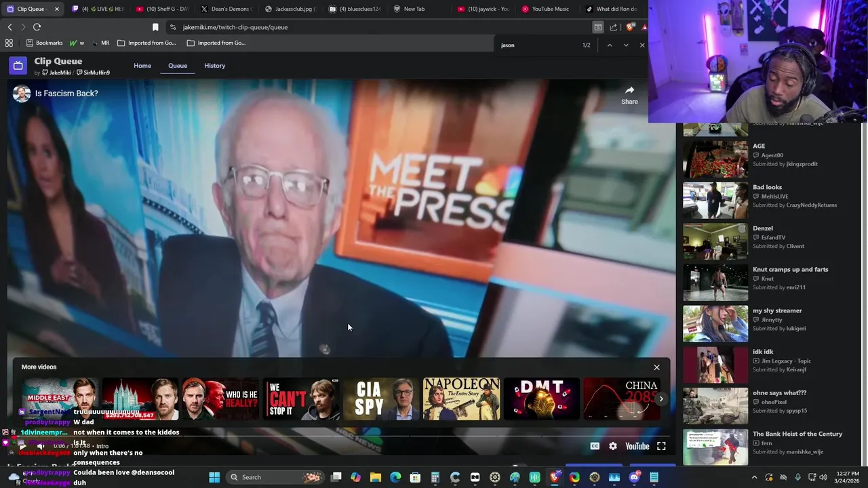Open the We Can't Stop It suggested video

point(300,399)
